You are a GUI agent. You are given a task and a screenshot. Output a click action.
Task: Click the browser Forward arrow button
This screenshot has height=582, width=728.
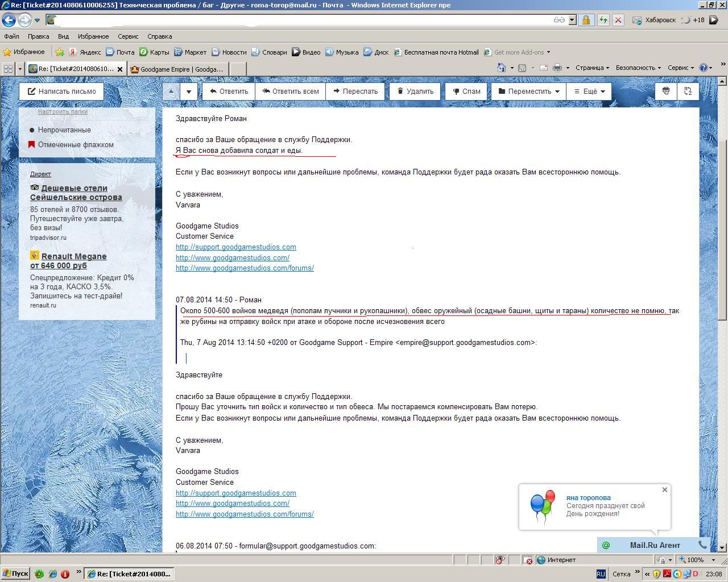[24, 20]
